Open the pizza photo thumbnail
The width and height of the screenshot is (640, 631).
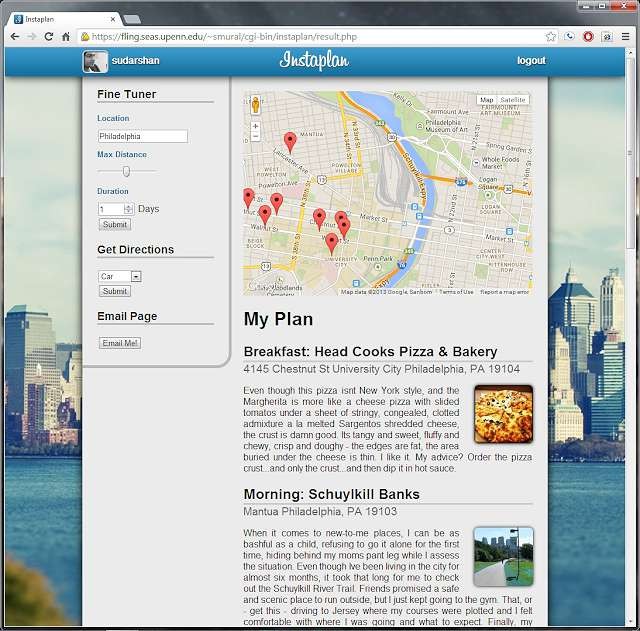pyautogui.click(x=503, y=414)
